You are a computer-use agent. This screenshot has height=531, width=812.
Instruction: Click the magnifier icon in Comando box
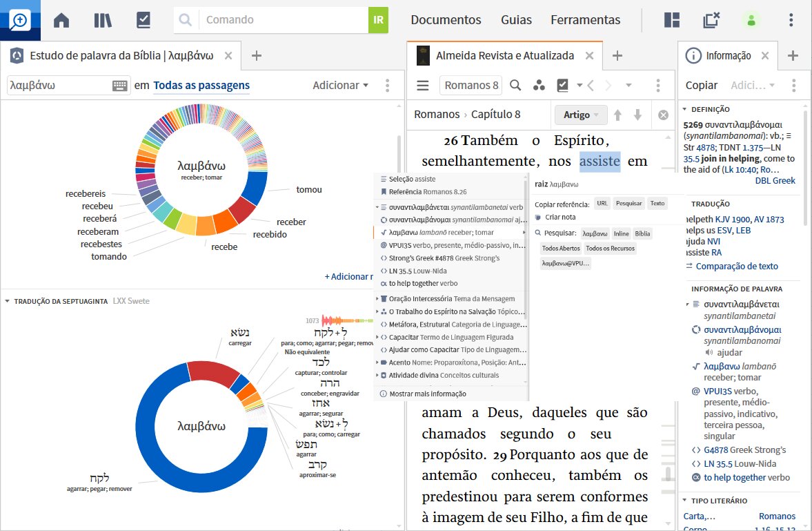coord(185,20)
